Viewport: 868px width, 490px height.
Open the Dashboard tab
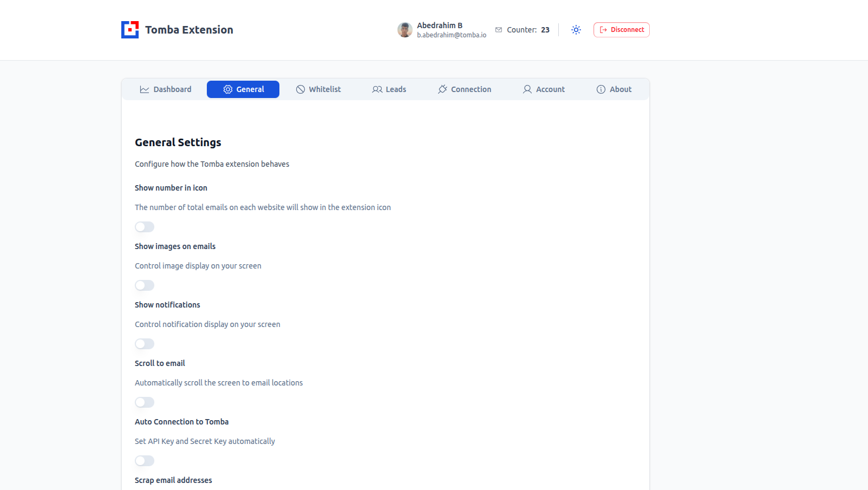pos(166,89)
